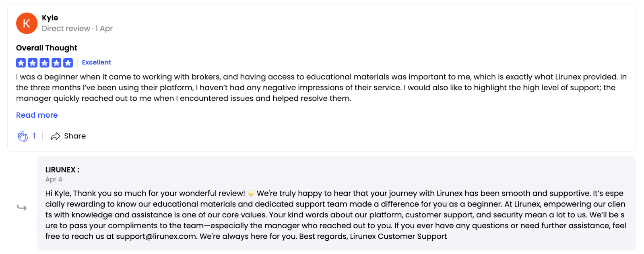Click the Apr 4 reply date
The width and height of the screenshot is (644, 254).
point(54,179)
